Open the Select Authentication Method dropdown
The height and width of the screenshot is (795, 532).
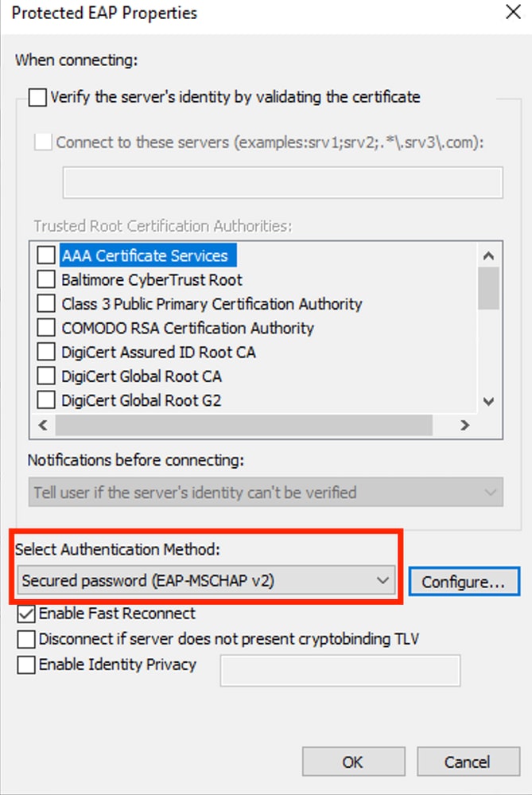pyautogui.click(x=206, y=580)
